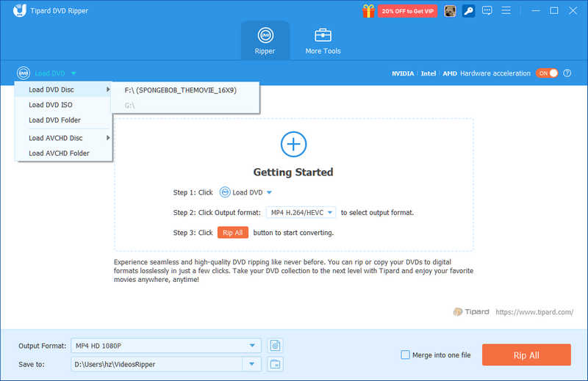Open the register key icon

click(x=468, y=11)
